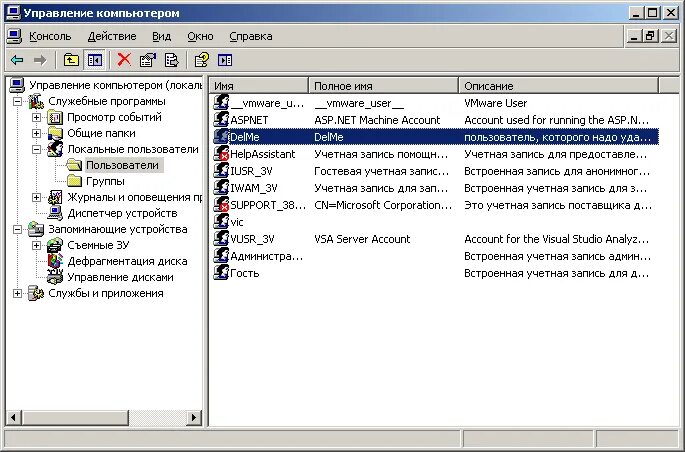Click the Дефрагментация диска tree icon

55,261
